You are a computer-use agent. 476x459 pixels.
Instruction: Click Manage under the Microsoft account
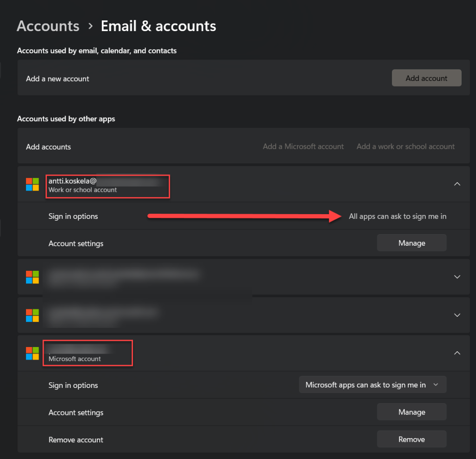coord(411,412)
